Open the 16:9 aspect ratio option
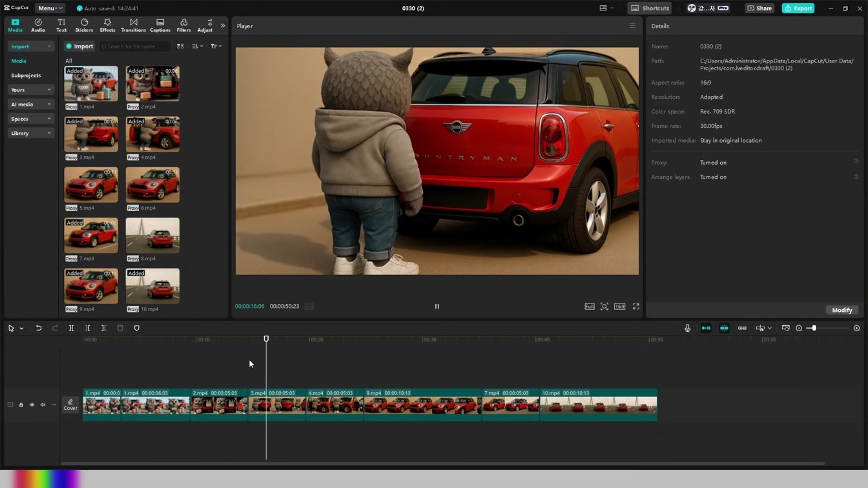Screen dimensions: 868x488 [x=619, y=307]
